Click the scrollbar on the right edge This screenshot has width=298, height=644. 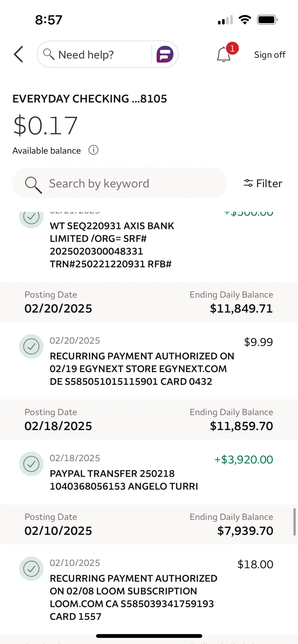294,522
